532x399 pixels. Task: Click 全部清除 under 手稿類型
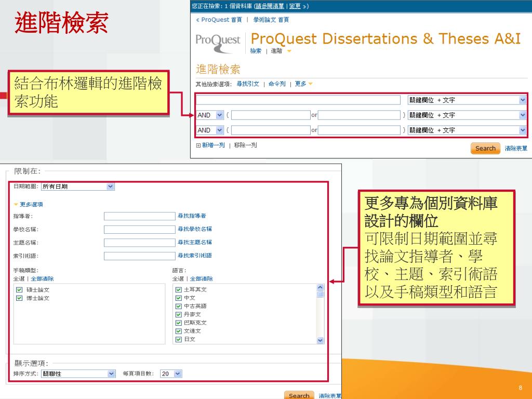[42, 279]
